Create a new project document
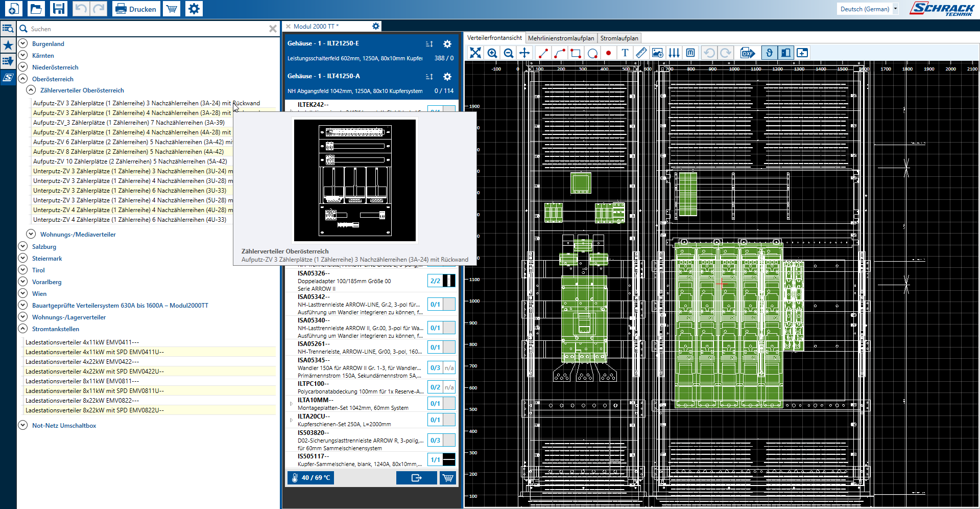The height and width of the screenshot is (509, 980). pos(13,9)
